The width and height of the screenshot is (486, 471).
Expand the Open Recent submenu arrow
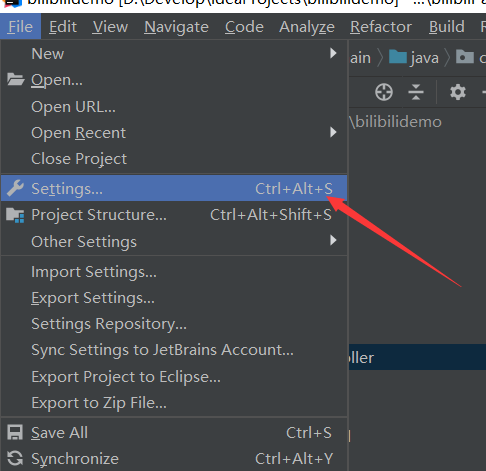333,132
